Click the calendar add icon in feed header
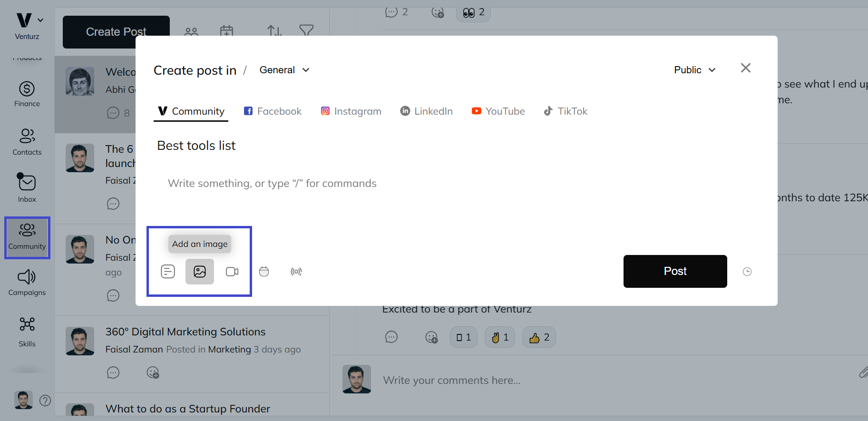The width and height of the screenshot is (868, 421). coord(227,31)
